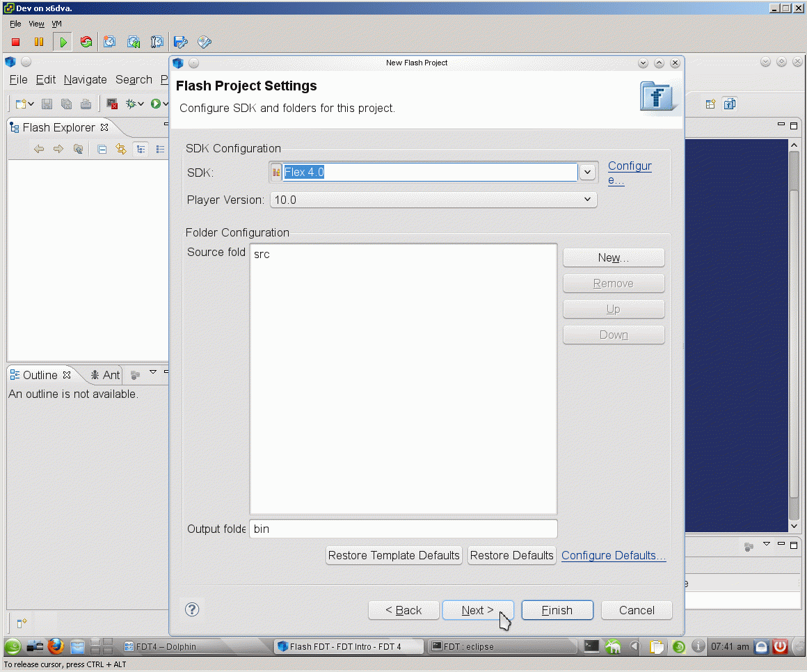Click the Eclipse New wizard icon
Image resolution: width=807 pixels, height=672 pixels.
pyautogui.click(x=21, y=104)
